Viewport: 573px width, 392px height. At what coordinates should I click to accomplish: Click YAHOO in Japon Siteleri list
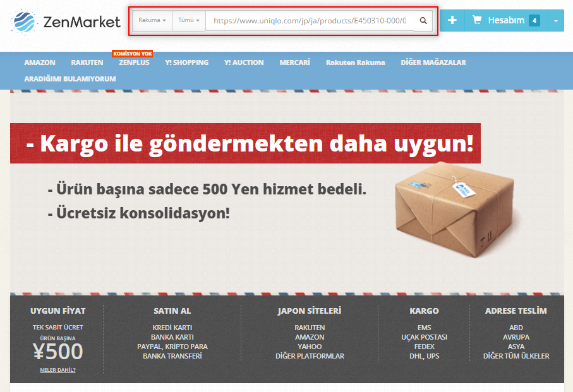click(310, 347)
